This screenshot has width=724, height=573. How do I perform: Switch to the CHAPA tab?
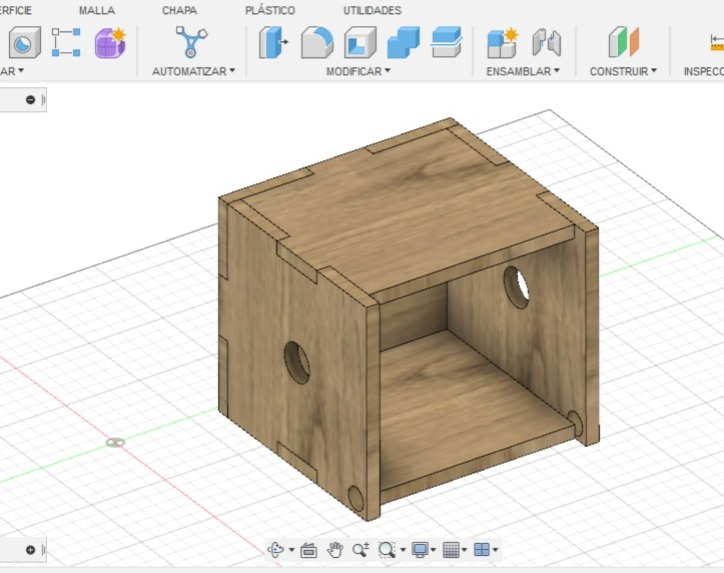(180, 10)
